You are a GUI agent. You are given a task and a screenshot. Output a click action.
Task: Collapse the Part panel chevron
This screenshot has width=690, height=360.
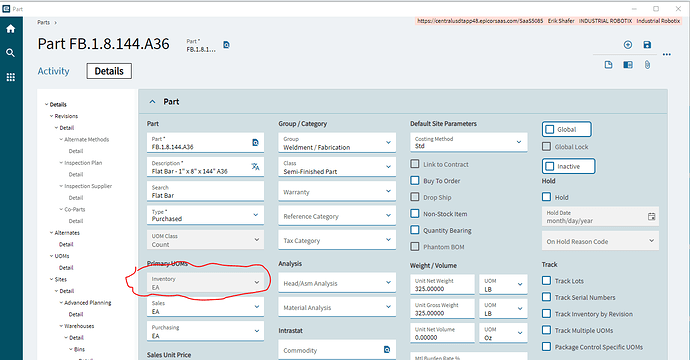click(152, 102)
